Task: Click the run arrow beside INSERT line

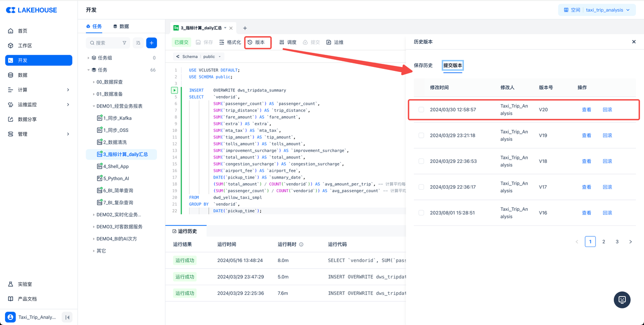Action: coord(174,91)
